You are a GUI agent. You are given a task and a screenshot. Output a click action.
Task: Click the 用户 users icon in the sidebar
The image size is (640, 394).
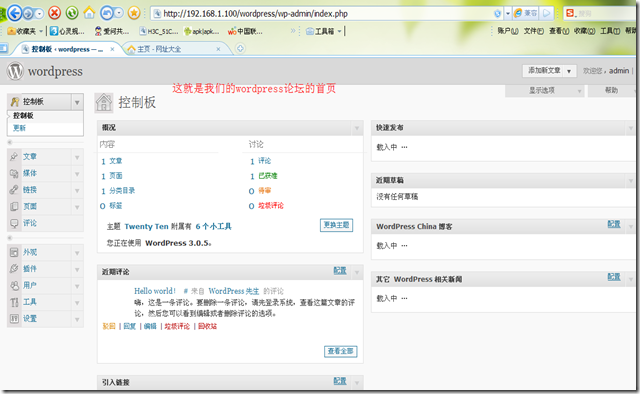14,285
